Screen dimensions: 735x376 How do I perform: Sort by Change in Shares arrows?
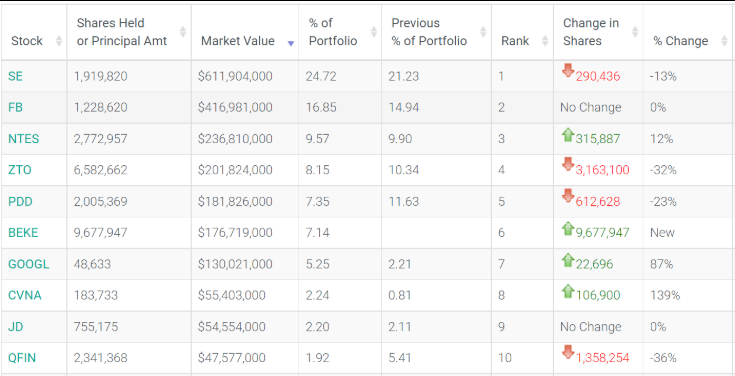tap(635, 31)
